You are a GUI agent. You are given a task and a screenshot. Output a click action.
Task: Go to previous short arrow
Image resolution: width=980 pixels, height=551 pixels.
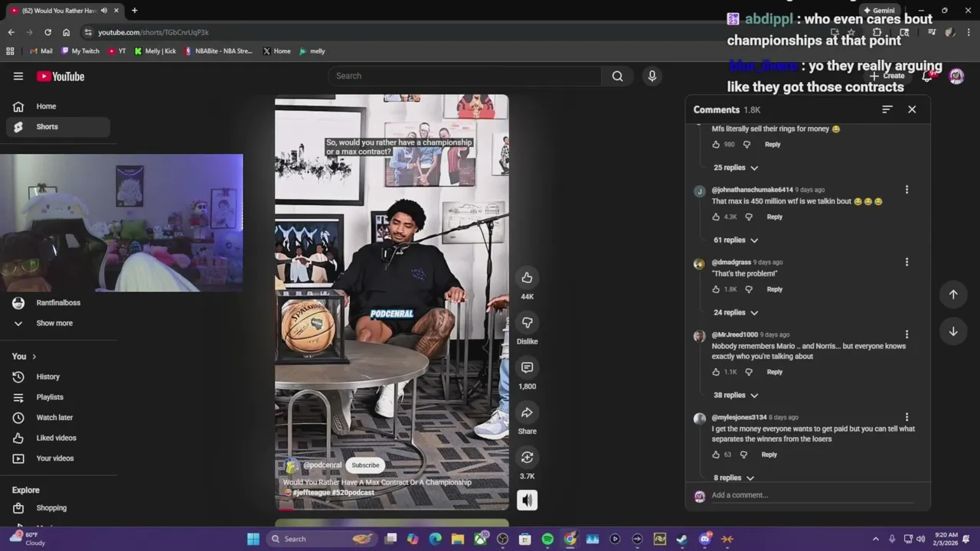(953, 295)
